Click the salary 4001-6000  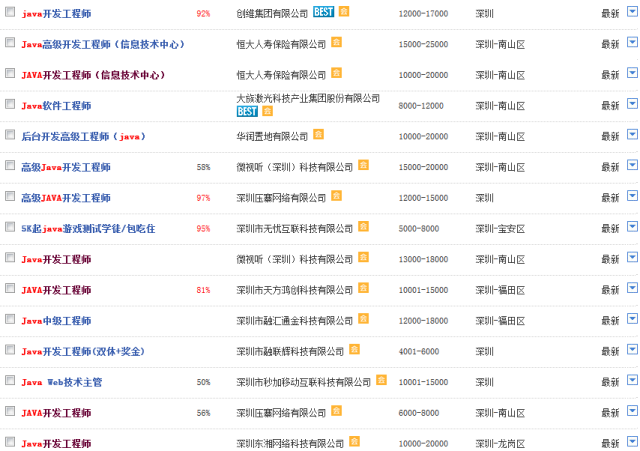[419, 352]
